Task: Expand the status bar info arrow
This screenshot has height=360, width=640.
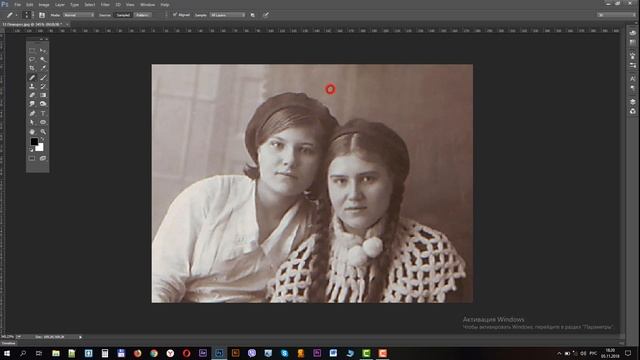Action: 80,337
